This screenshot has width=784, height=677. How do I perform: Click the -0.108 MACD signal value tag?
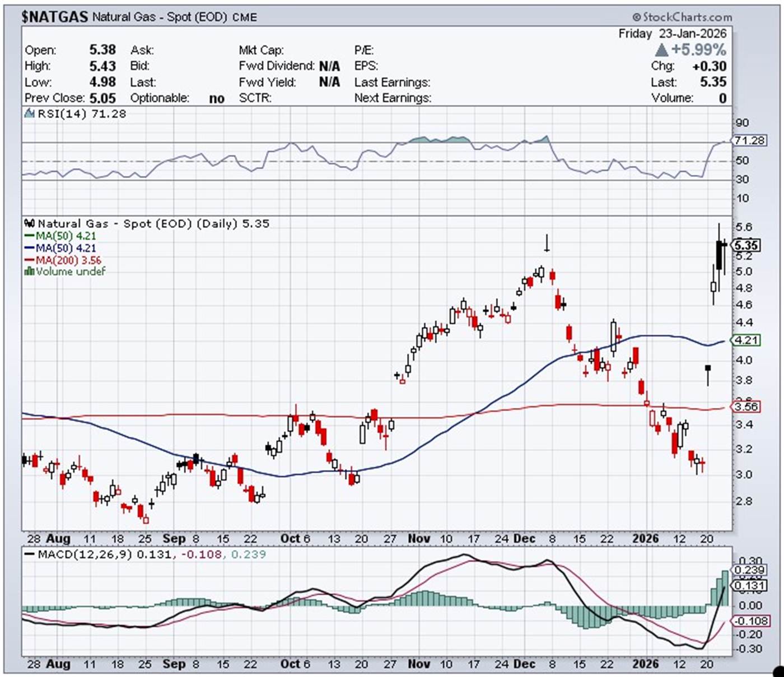[x=749, y=621]
